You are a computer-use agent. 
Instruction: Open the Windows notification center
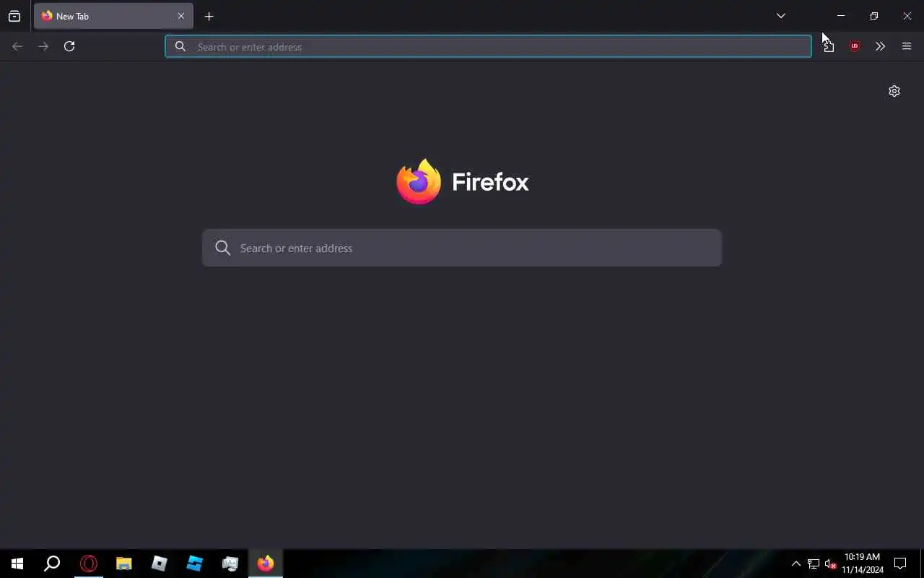[900, 564]
